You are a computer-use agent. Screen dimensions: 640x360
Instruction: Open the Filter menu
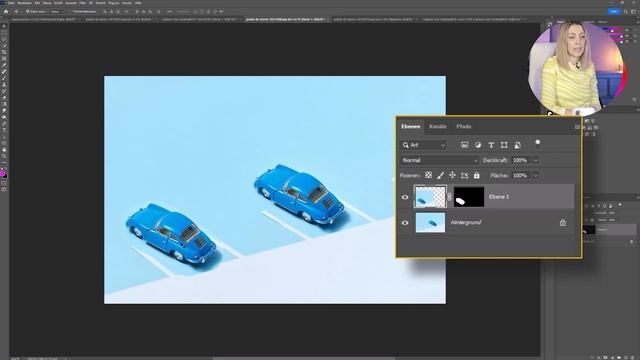pyautogui.click(x=83, y=3)
